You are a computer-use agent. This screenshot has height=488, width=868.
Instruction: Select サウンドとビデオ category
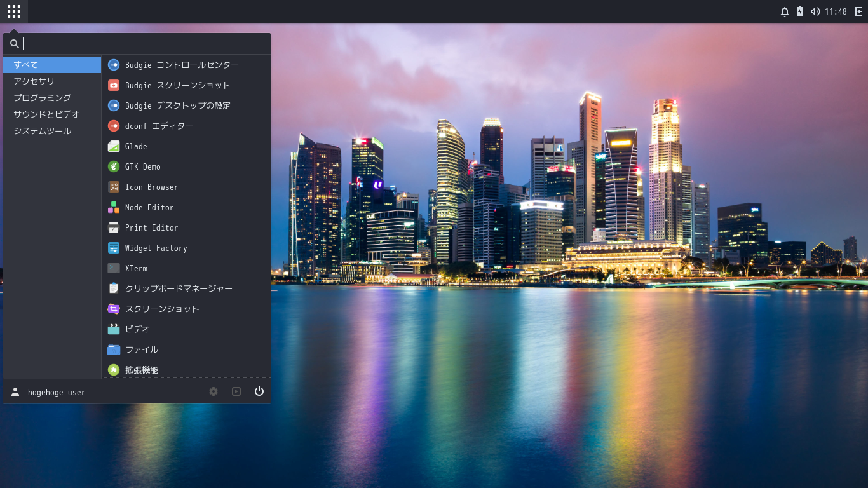[x=52, y=114]
